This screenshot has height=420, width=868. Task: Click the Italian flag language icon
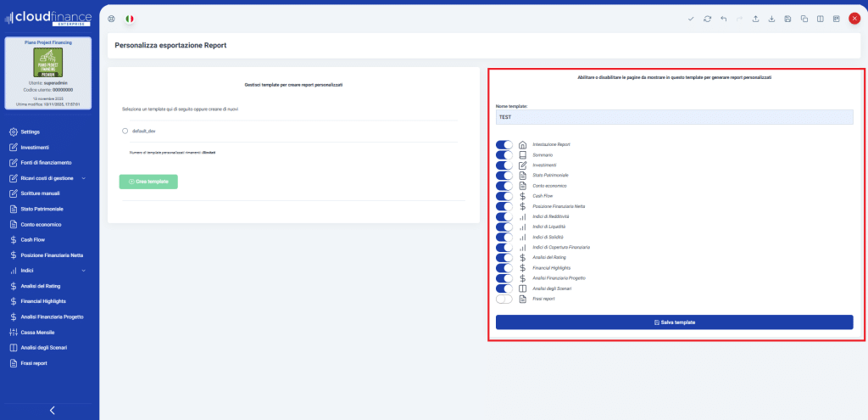coord(129,18)
